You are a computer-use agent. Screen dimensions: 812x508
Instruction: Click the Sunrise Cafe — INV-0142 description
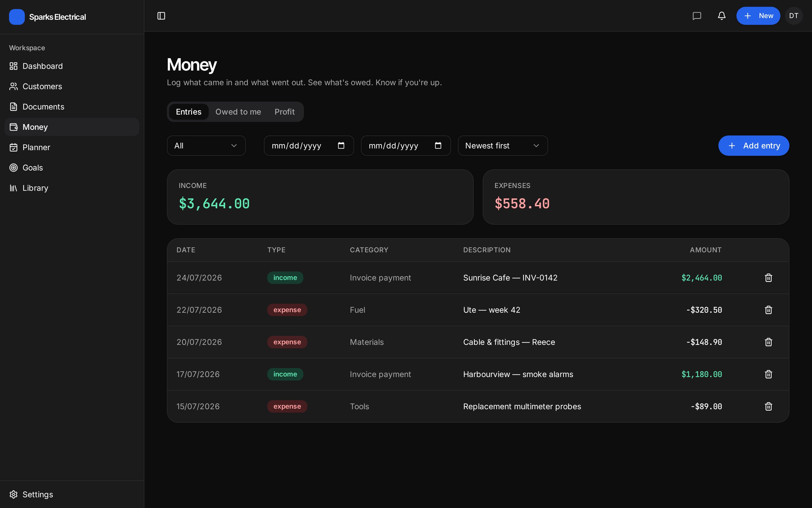[x=510, y=278]
